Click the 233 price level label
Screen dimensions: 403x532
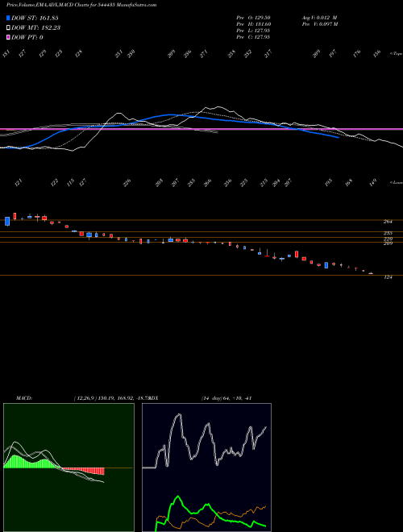[388, 233]
